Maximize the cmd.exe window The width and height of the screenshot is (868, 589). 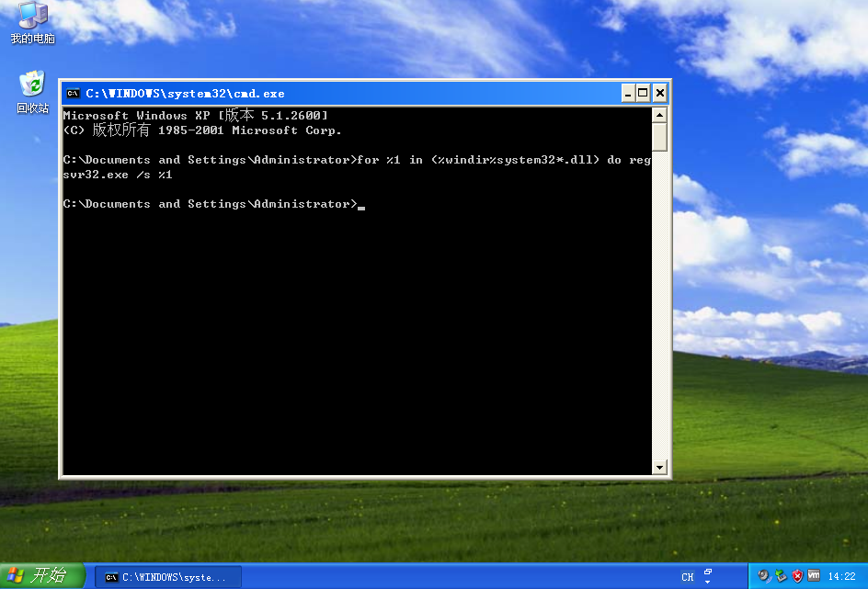coord(643,93)
